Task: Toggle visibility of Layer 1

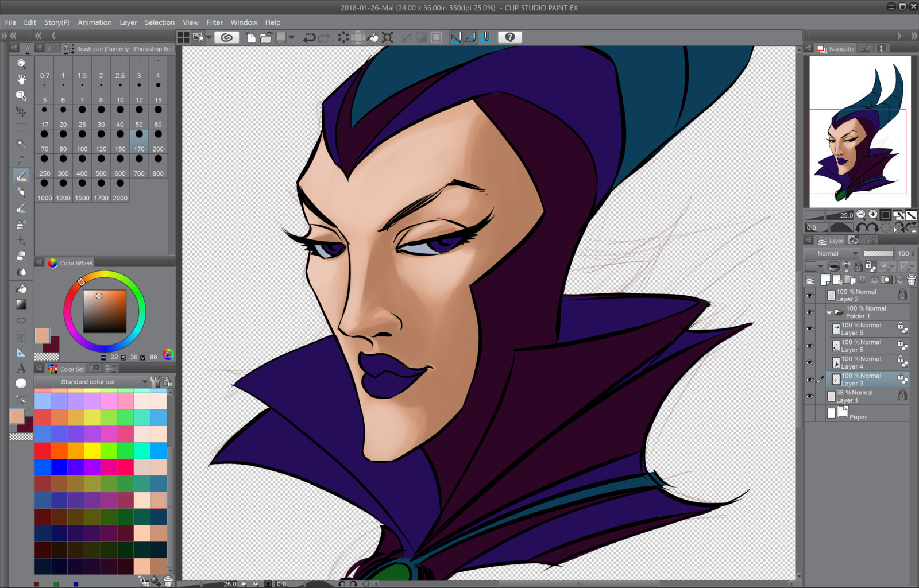Action: tap(810, 396)
